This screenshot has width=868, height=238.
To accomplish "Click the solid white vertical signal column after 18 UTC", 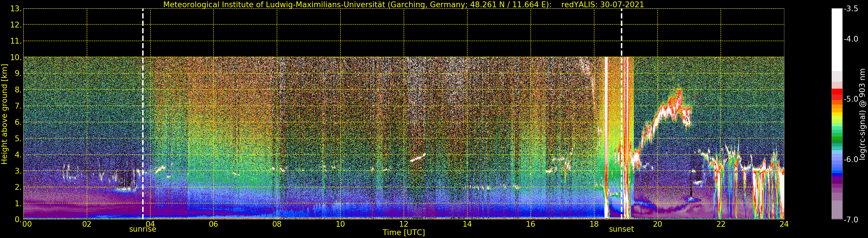I will tap(606, 138).
